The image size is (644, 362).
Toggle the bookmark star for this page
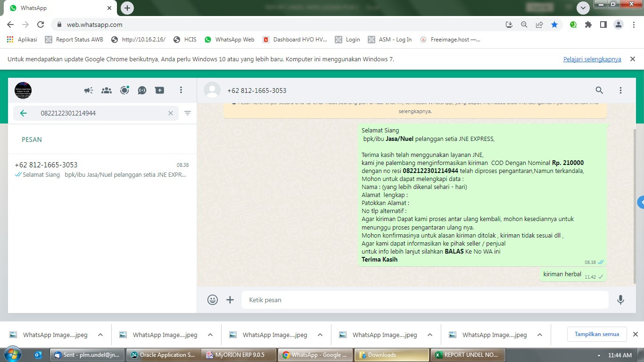pos(554,25)
